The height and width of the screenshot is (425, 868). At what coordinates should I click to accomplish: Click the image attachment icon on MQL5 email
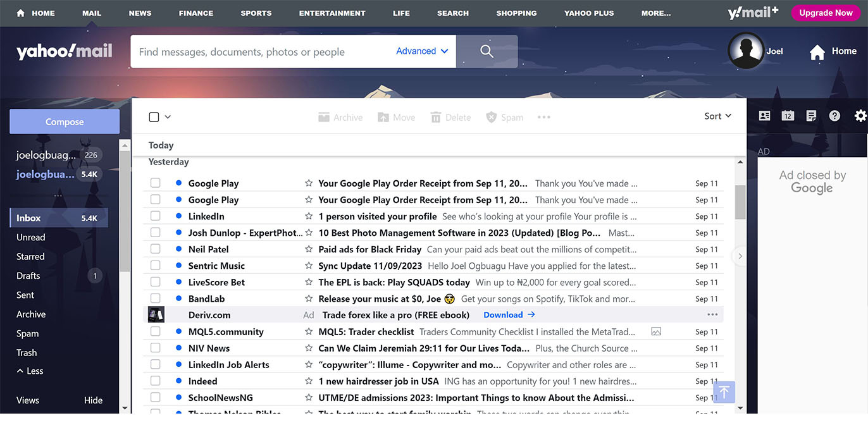(656, 331)
